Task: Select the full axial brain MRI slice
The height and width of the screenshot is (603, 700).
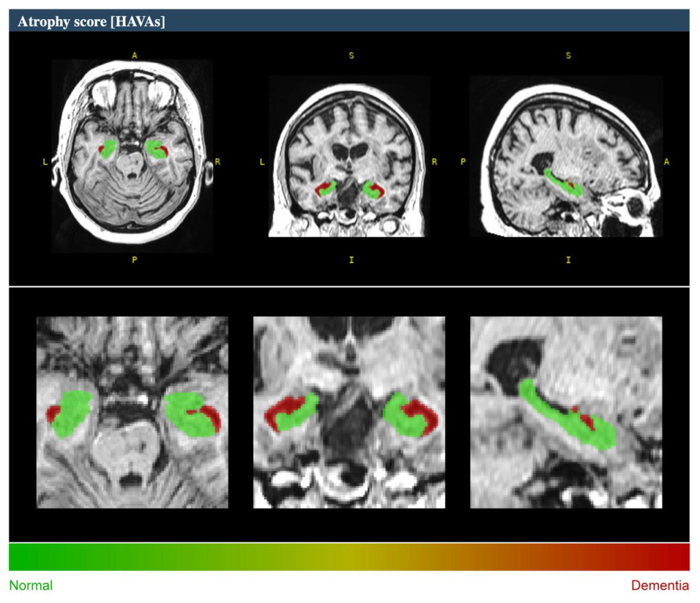Action: 133,156
